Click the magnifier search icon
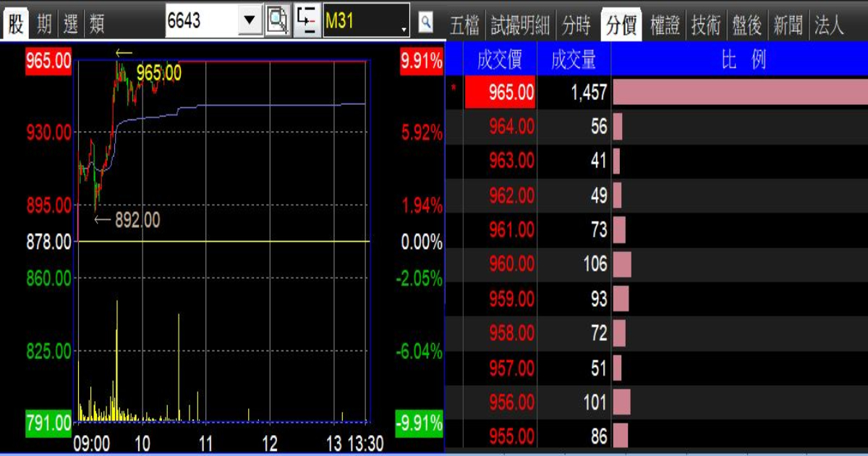868x456 pixels. click(426, 22)
